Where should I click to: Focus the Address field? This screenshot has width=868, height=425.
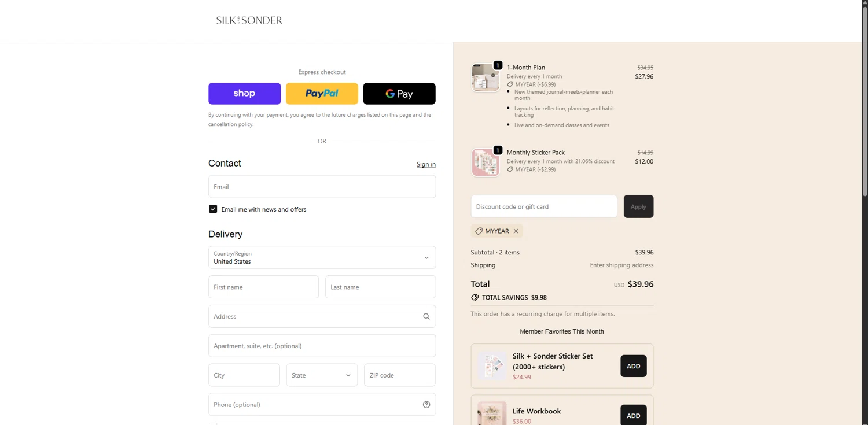tap(322, 316)
